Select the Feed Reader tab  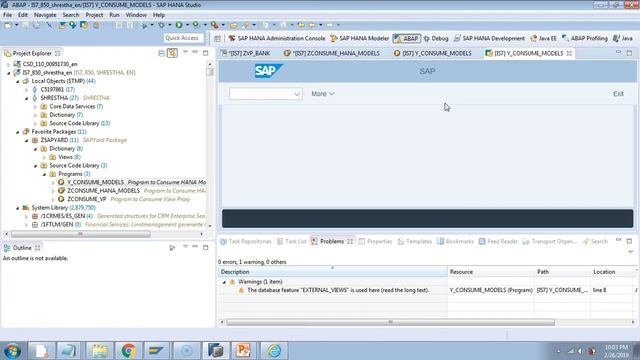pos(498,242)
